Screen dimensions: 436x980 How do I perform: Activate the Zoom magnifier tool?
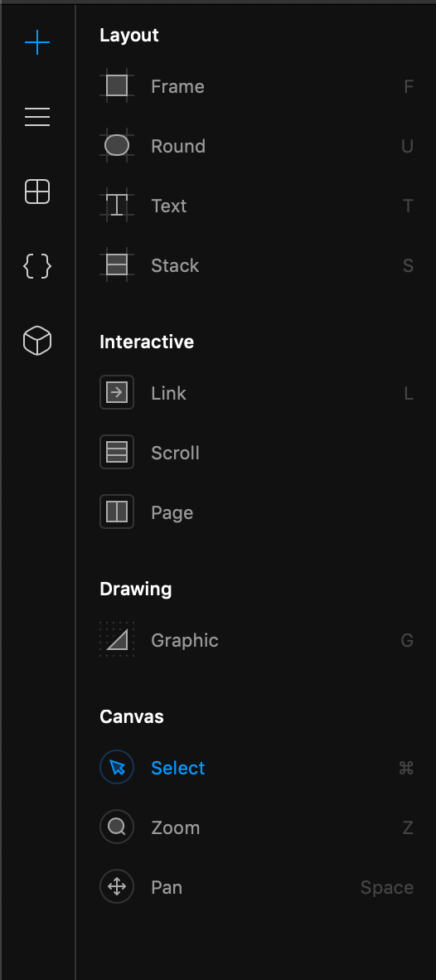point(117,827)
